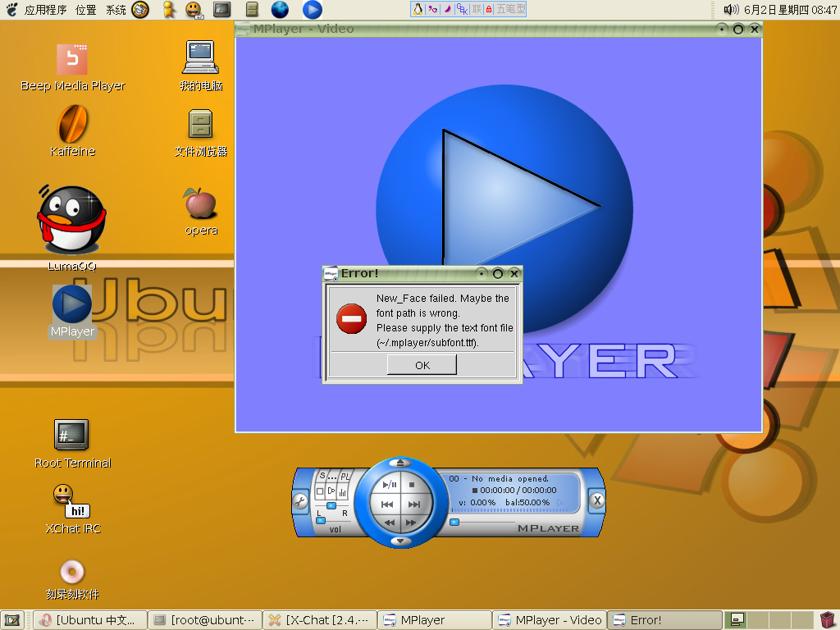840x630 pixels.
Task: Open the 系统 system menu
Action: point(116,10)
